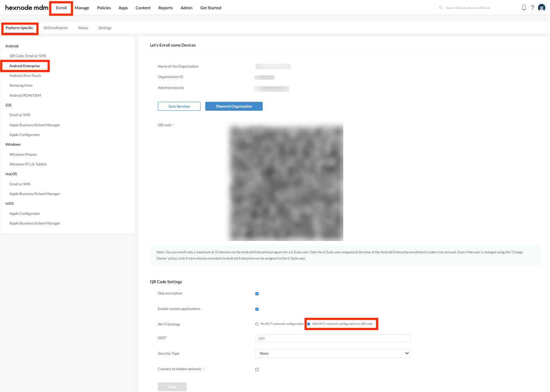This screenshot has width=550, height=392.
Task: Select Android Zero-Touch enrollment
Action: [25, 76]
